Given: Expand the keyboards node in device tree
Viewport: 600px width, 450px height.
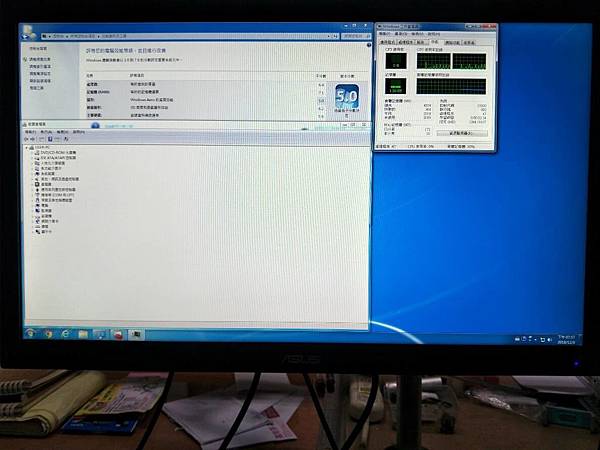Looking at the screenshot, I should pyautogui.click(x=32, y=227).
